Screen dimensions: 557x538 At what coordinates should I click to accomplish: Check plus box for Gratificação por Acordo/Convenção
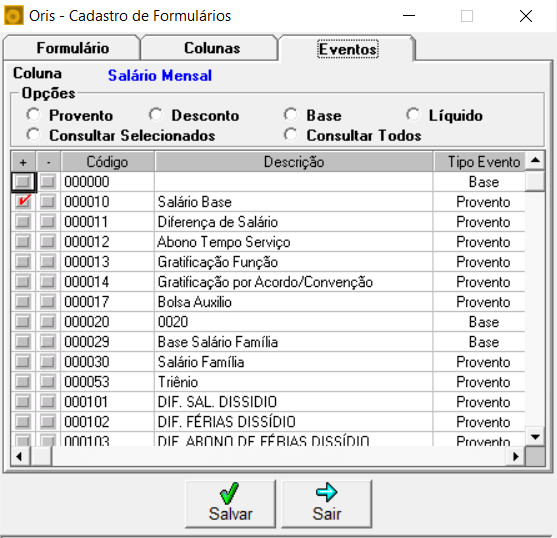tap(23, 282)
